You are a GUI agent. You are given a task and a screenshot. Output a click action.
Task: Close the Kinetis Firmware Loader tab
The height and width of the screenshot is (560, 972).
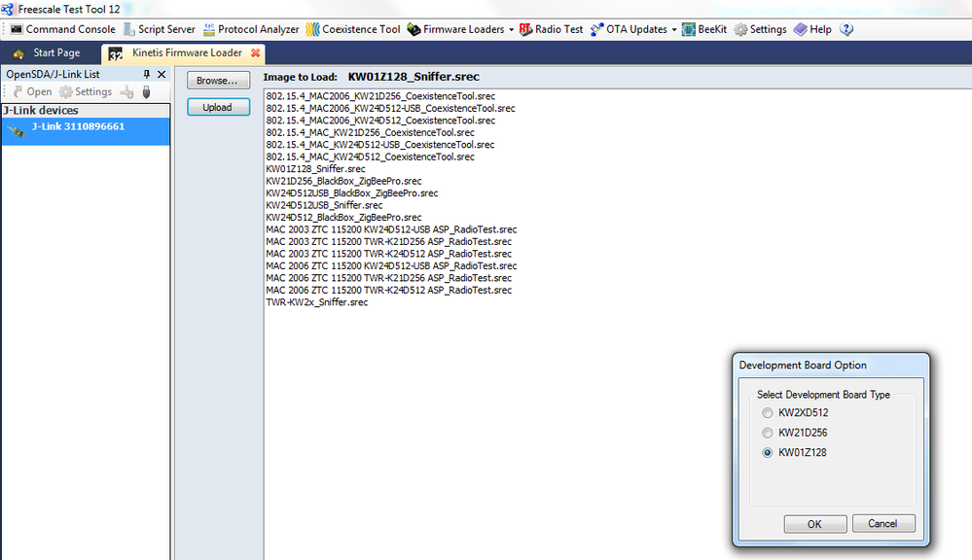pos(255,53)
